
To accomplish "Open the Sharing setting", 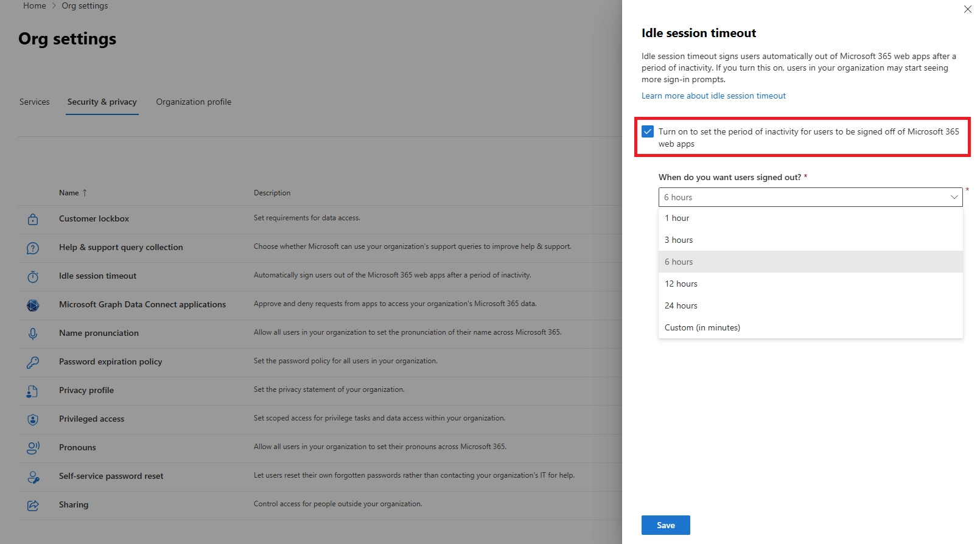I will click(x=74, y=504).
